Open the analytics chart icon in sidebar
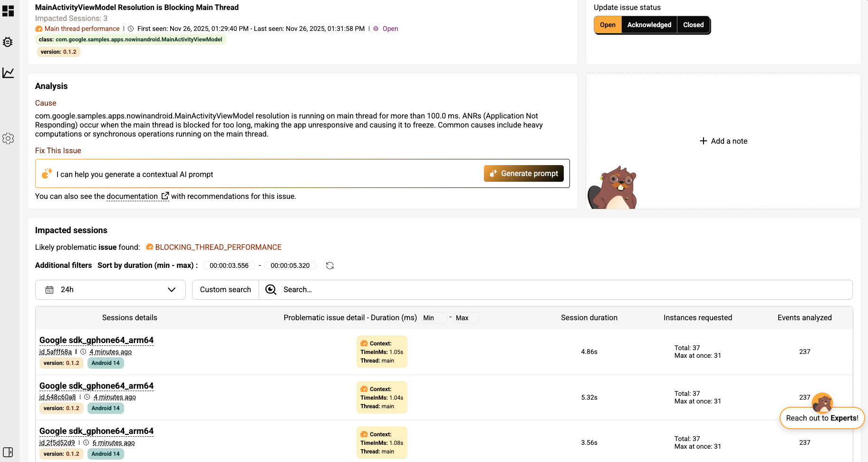The image size is (868, 462). click(x=8, y=73)
